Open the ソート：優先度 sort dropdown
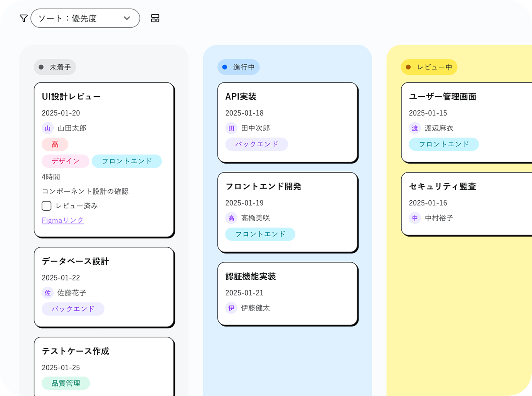532x396 pixels. (85, 18)
